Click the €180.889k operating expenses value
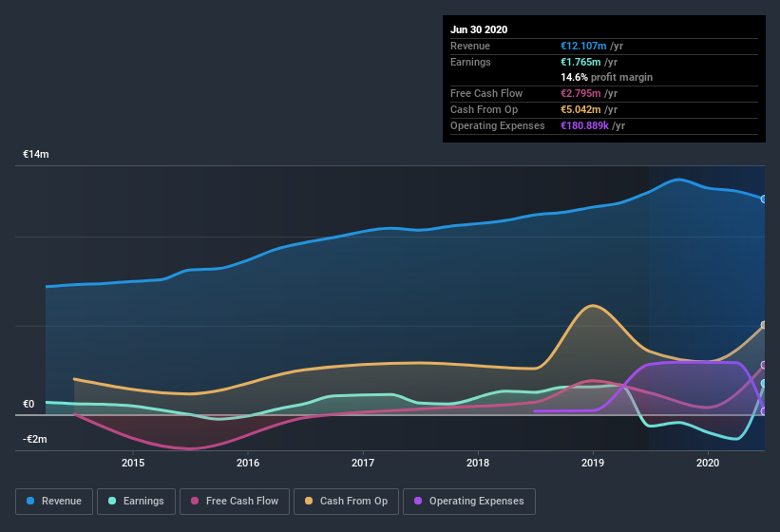The width and height of the screenshot is (780, 532). (x=584, y=125)
